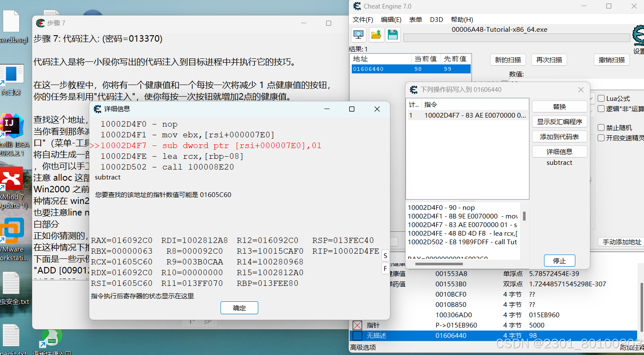
Task: Maximize the 详细信息 dialog window
Action: pos(352,109)
